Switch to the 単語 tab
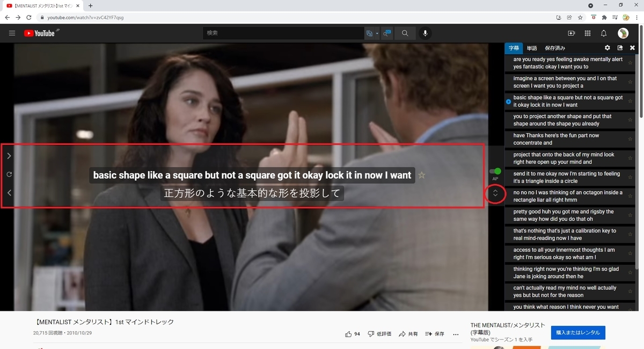This screenshot has height=349, width=644. pyautogui.click(x=532, y=48)
